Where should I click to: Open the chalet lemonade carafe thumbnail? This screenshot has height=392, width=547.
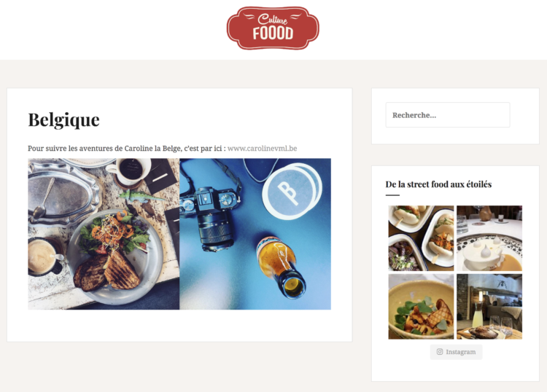click(x=489, y=306)
